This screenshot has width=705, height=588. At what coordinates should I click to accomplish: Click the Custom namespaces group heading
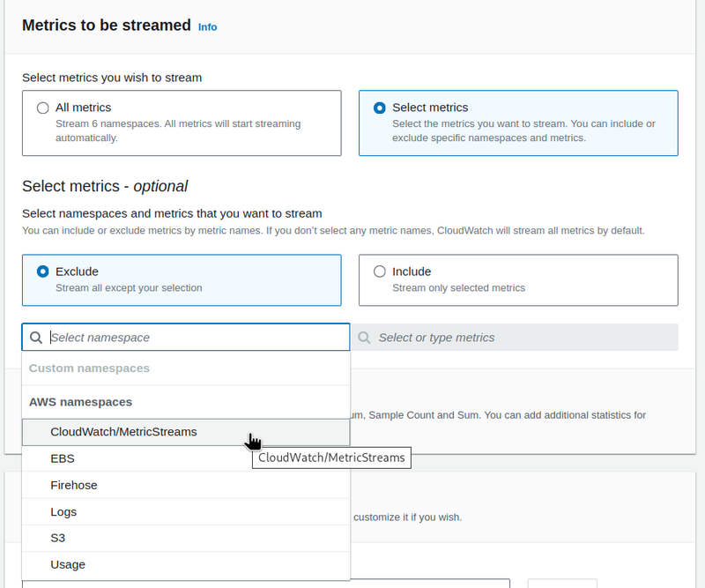point(89,368)
